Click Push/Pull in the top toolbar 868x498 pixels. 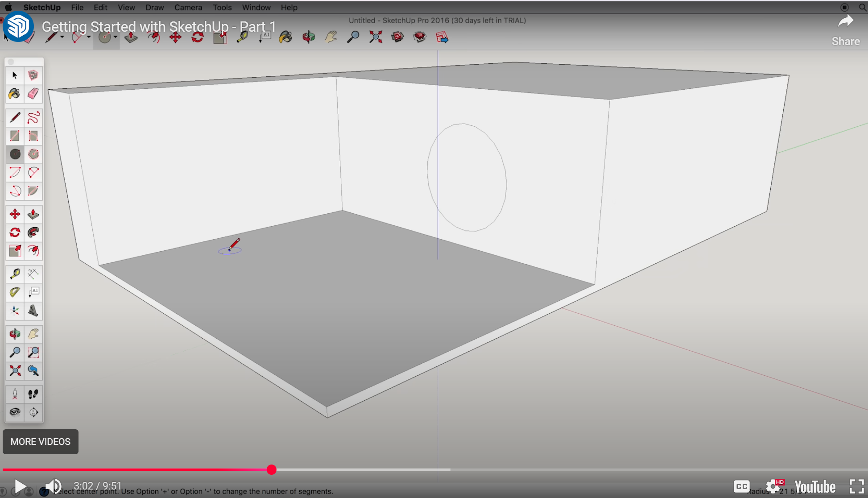click(x=131, y=37)
